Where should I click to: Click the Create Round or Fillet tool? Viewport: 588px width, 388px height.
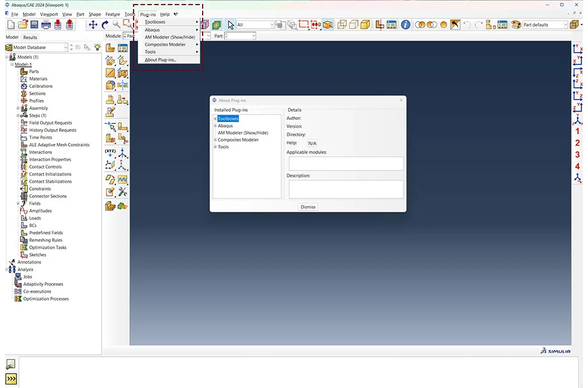point(110,85)
